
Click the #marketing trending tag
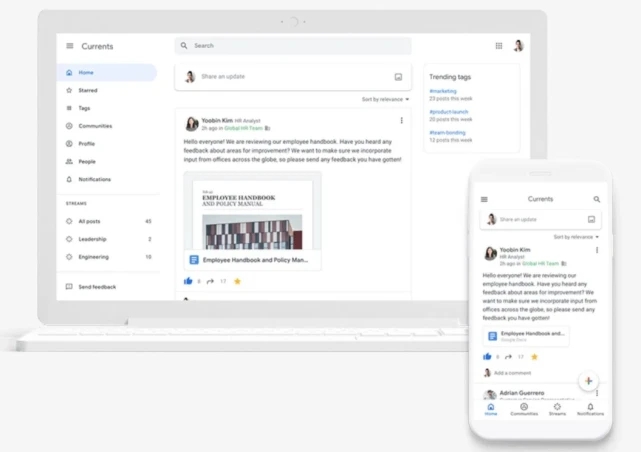[443, 91]
